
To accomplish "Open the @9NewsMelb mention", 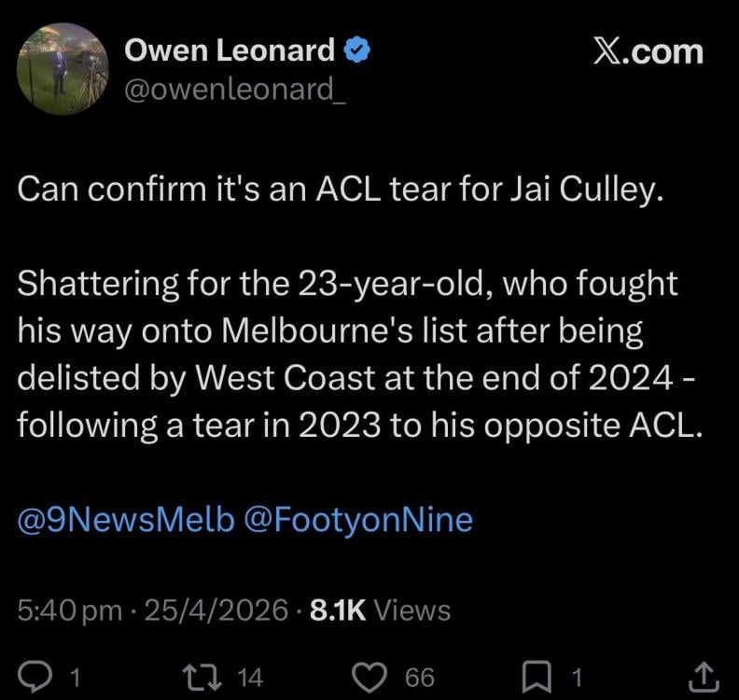I will 125,520.
